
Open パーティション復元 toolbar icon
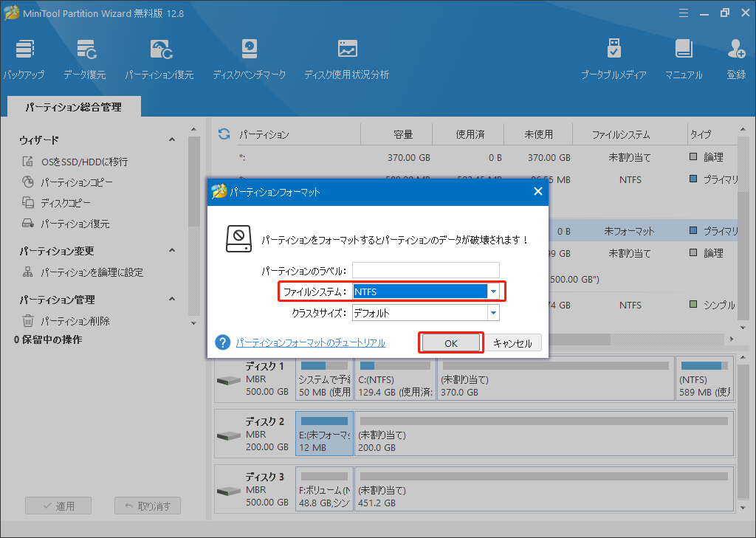[x=159, y=59]
